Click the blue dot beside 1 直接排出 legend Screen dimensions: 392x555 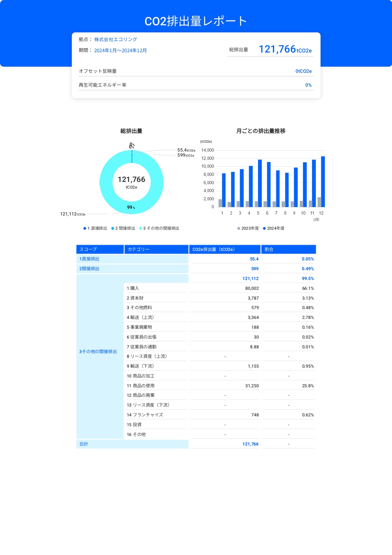[x=85, y=228]
